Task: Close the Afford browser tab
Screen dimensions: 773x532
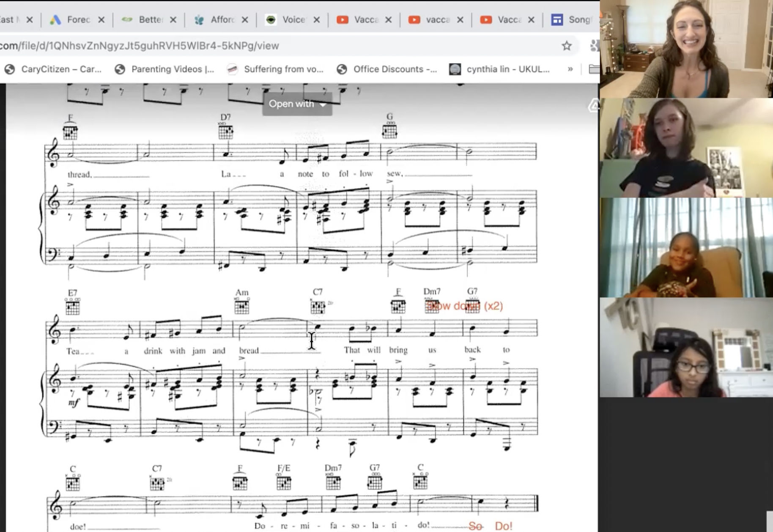Action: [245, 19]
